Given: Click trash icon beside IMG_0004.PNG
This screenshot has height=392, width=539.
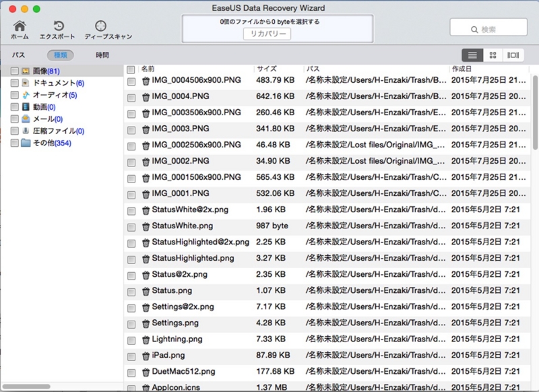Looking at the screenshot, I should [x=146, y=97].
